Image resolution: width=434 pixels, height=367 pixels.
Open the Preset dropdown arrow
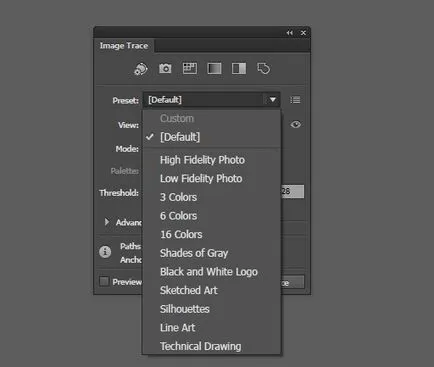click(273, 100)
